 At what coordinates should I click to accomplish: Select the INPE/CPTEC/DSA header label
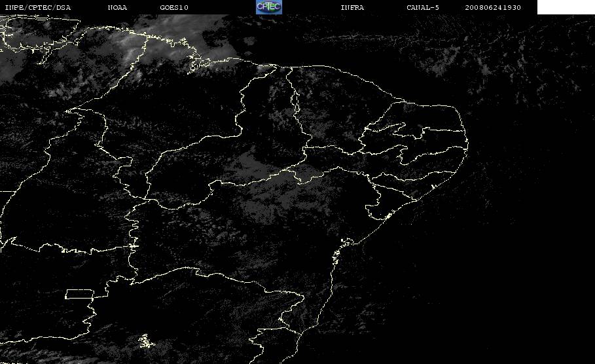[38, 7]
